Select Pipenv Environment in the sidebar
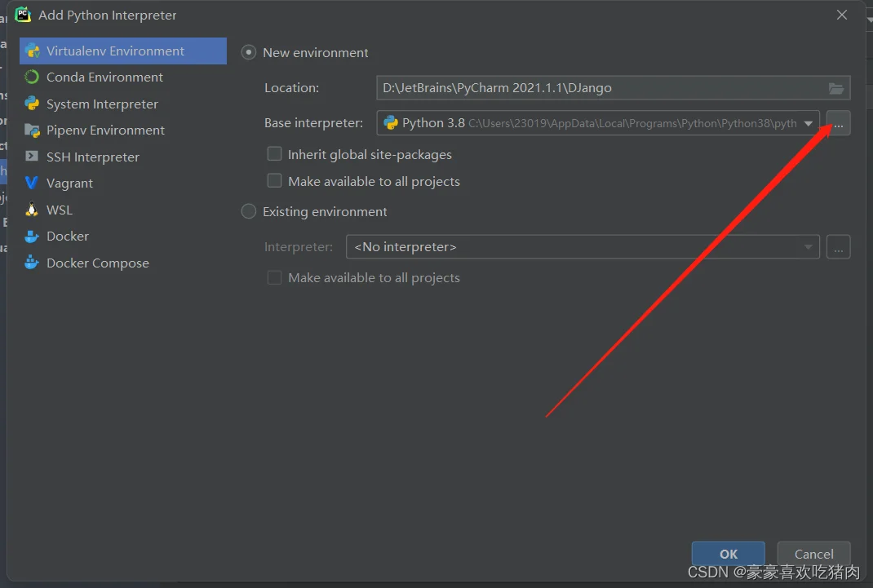 (x=123, y=130)
